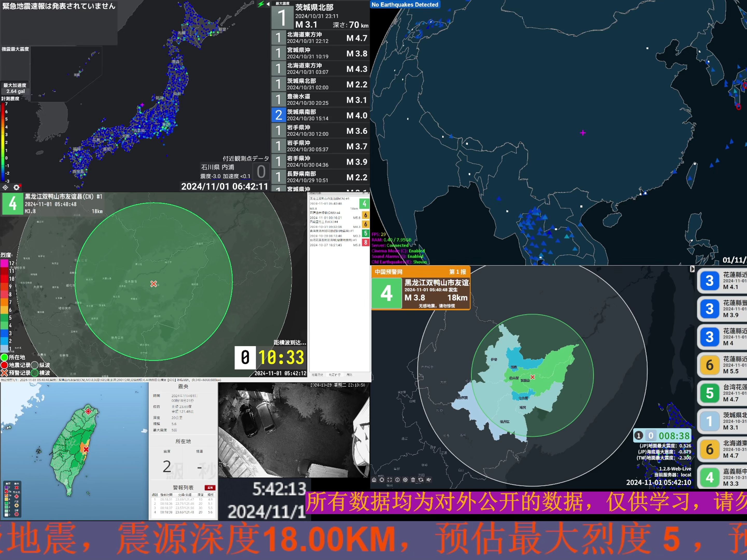Select 長野県南部 M2.2 entry in Japan list
Image resolution: width=747 pixels, height=560 pixels.
[x=320, y=177]
